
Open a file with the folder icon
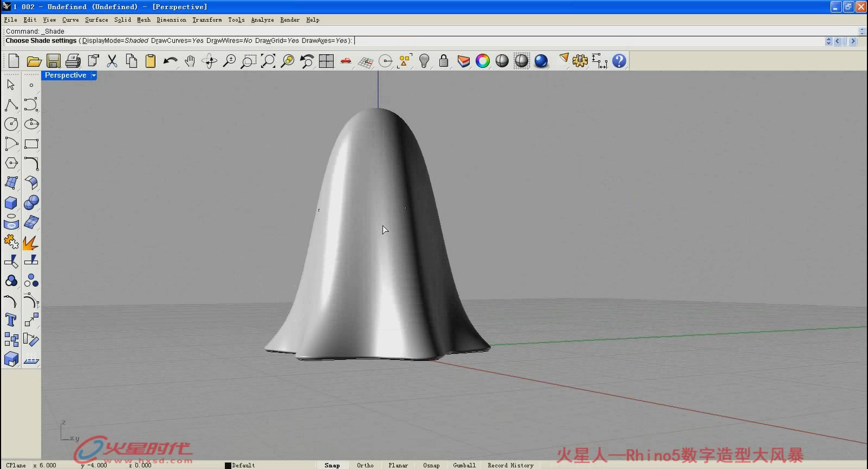[34, 61]
